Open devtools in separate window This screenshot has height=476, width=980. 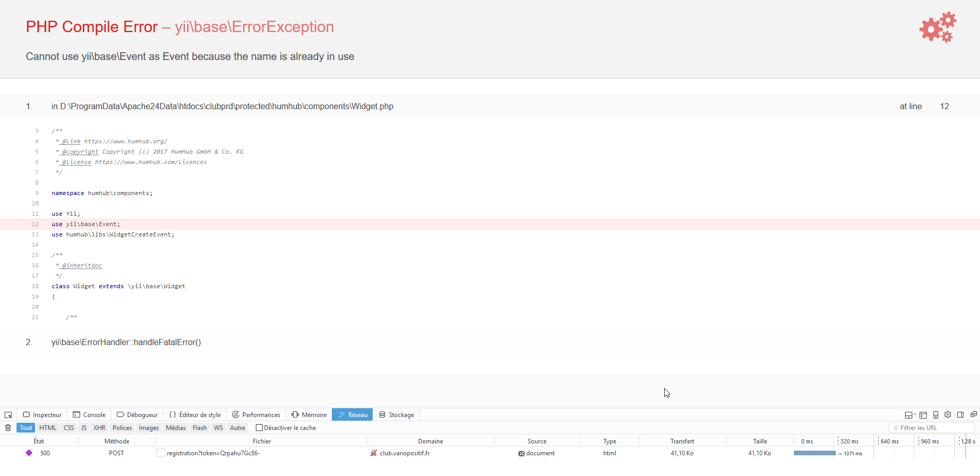[x=974, y=414]
